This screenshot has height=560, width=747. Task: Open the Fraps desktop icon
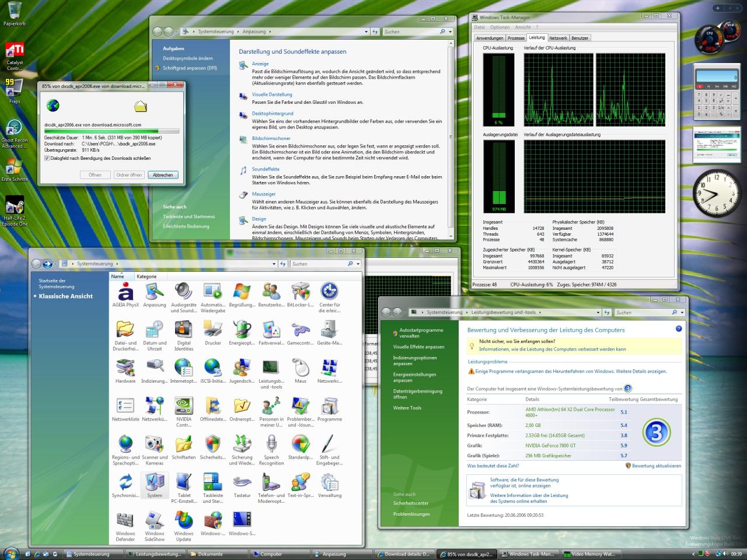point(14,92)
